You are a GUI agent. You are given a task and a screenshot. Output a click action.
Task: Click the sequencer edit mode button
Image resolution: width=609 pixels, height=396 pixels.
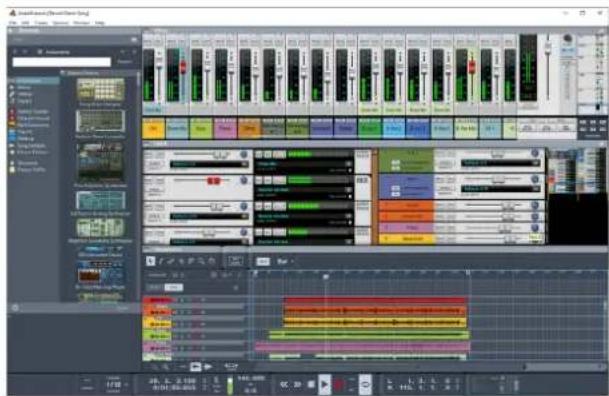235,261
